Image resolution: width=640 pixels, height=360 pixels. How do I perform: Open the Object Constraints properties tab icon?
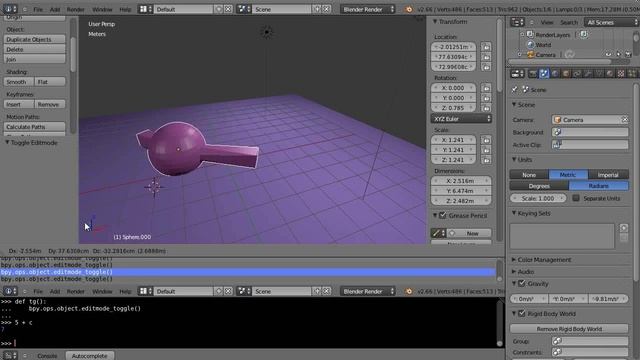pyautogui.click(x=577, y=73)
